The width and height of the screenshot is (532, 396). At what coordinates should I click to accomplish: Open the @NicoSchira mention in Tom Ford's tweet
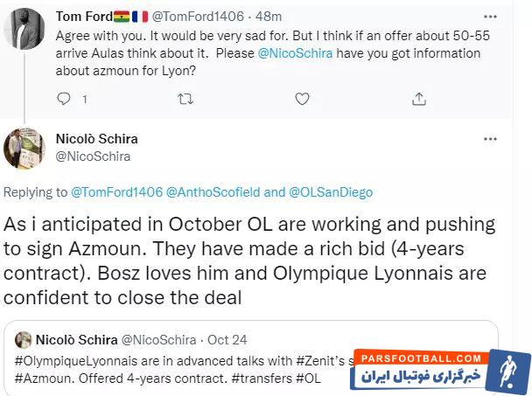click(x=294, y=56)
